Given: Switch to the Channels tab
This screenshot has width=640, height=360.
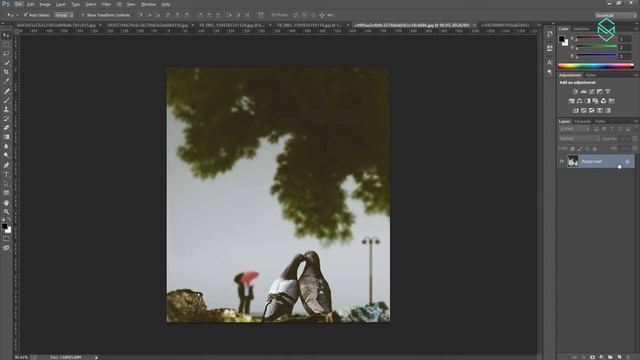Looking at the screenshot, I should [x=582, y=122].
